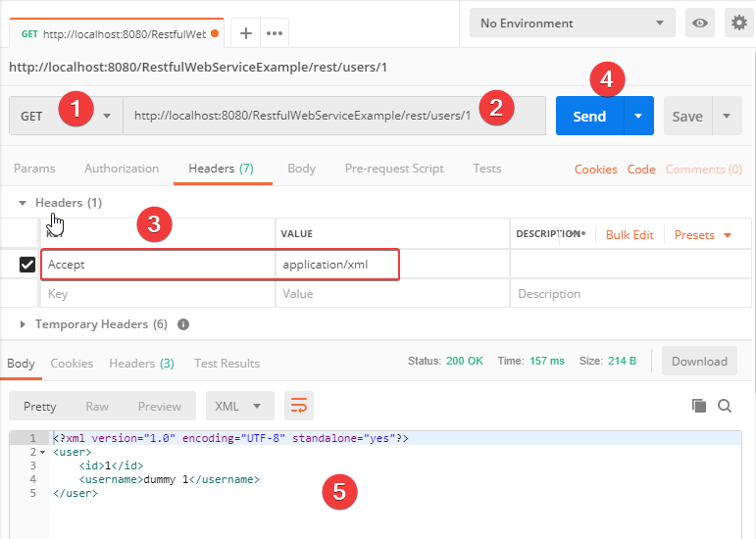
Task: Click the three-dots tab options icon
Action: pos(275,33)
